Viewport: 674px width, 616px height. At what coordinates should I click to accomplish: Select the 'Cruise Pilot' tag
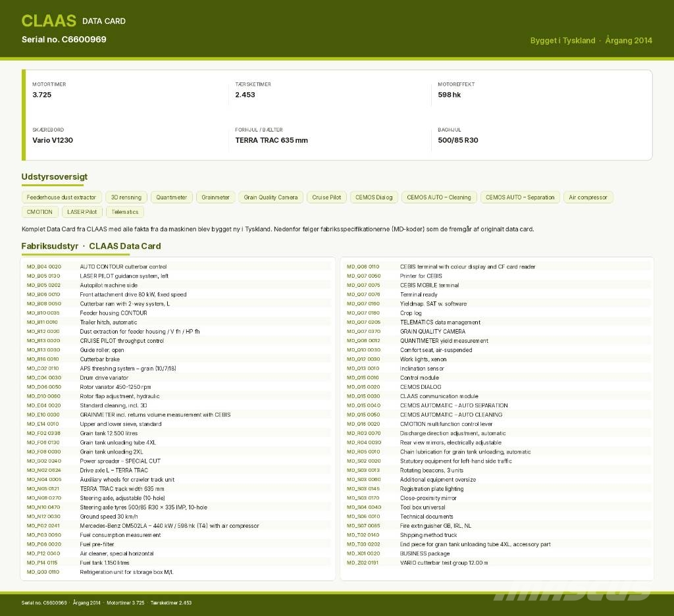pyautogui.click(x=326, y=197)
